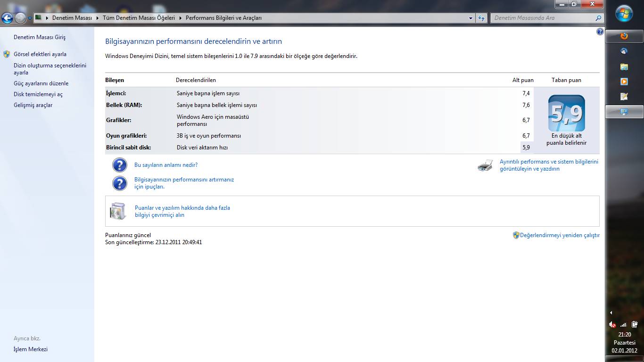This screenshot has height=362, width=644.
Task: Open Puanlar ve yazılım hakkında link
Action: tap(182, 211)
